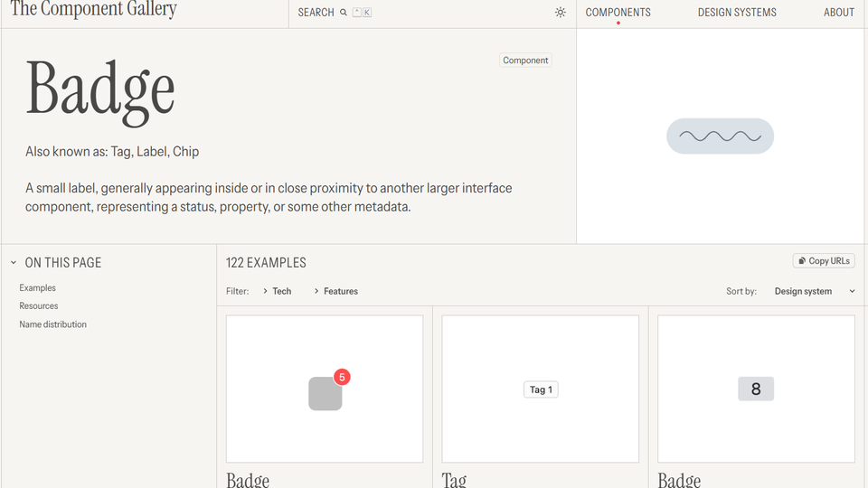Click the copy icon in Copy URLs

pyautogui.click(x=802, y=261)
